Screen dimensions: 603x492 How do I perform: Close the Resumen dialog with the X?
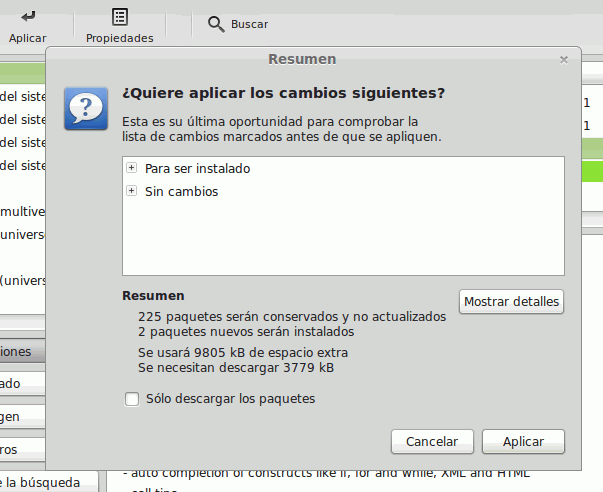(564, 60)
